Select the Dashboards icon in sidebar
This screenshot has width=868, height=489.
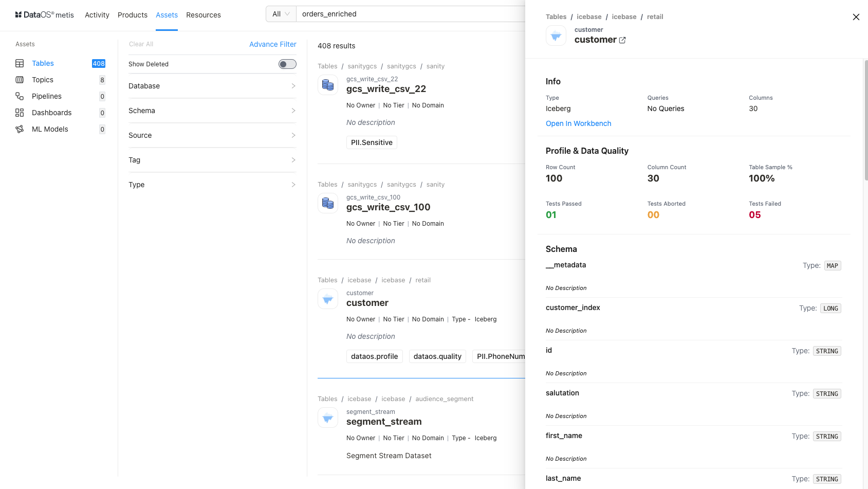coord(20,113)
